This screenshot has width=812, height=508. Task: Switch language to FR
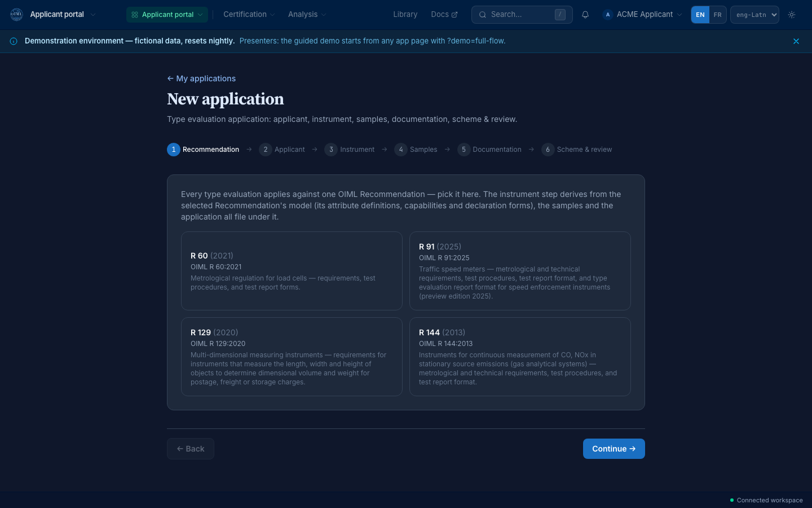coord(717,15)
